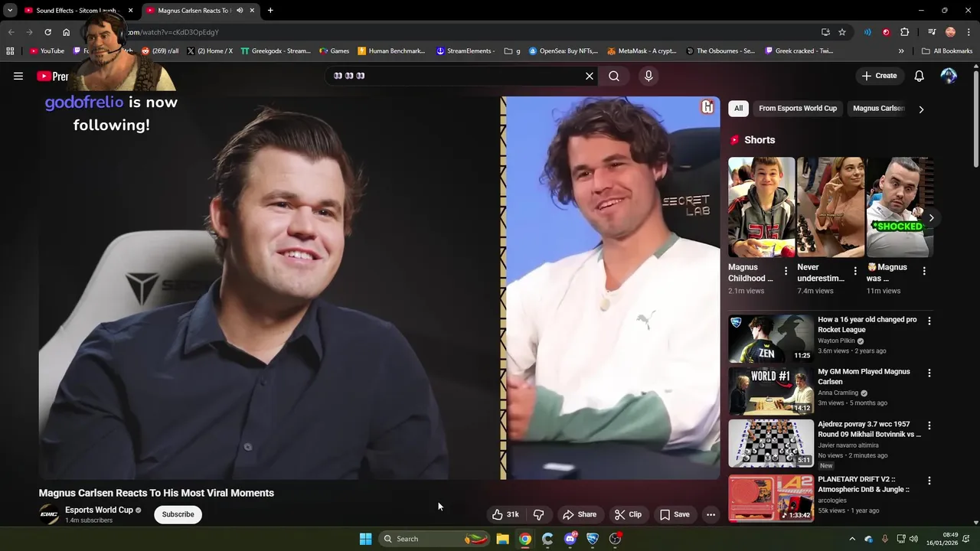Screen dimensions: 980x551
Task: Open the tab search dropdown arrow
Action: pyautogui.click(x=10, y=11)
